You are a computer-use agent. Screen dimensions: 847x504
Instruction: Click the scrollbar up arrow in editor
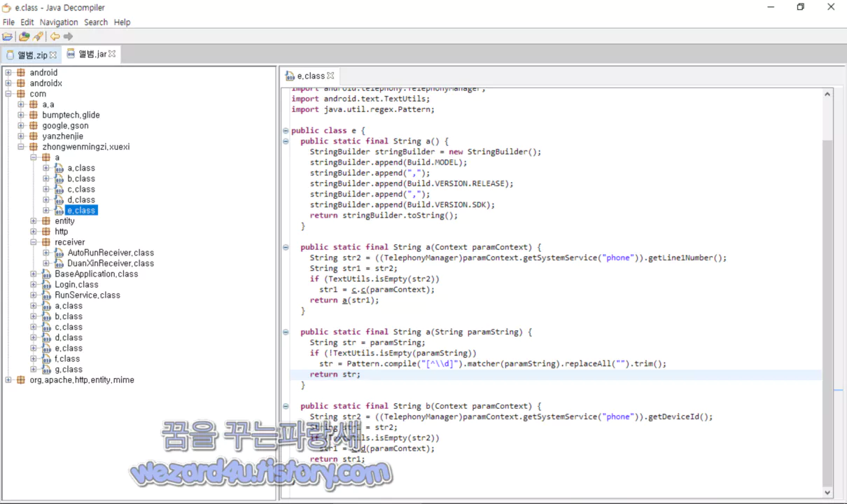[x=827, y=94]
